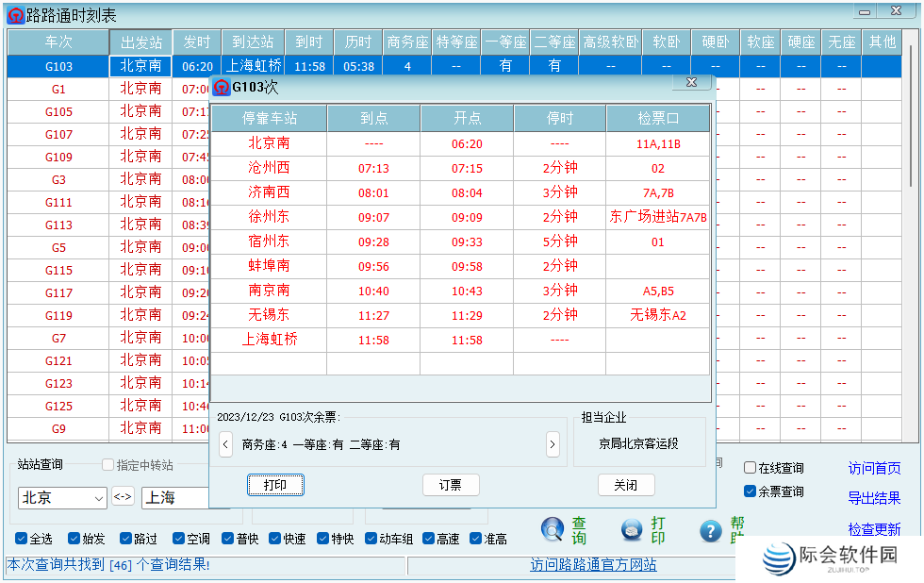Click the 帮助 question-mark help icon
The image size is (924, 583).
(x=710, y=530)
